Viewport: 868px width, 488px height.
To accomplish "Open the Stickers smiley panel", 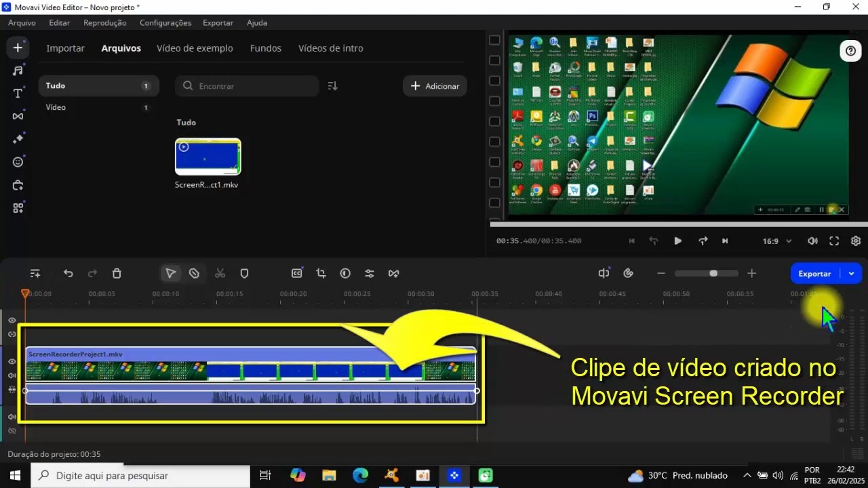I will pyautogui.click(x=18, y=162).
